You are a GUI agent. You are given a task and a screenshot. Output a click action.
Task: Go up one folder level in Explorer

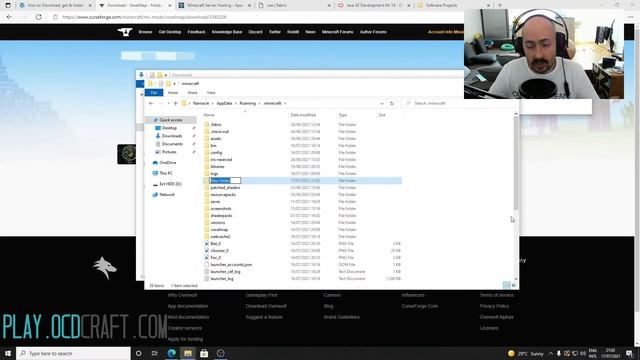point(176,103)
